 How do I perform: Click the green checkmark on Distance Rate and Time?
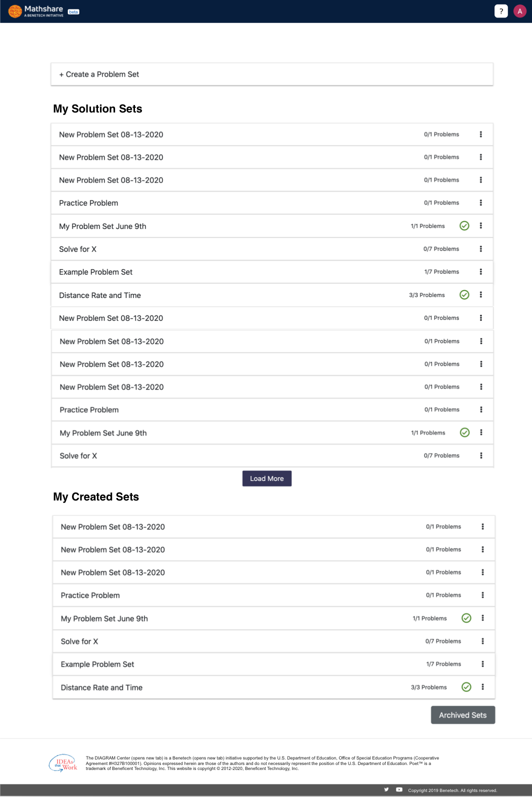click(x=464, y=295)
